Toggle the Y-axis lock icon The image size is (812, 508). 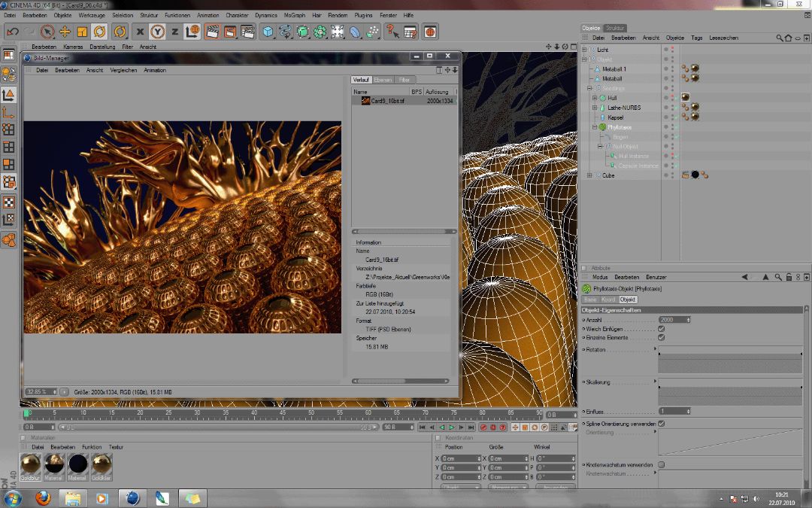pyautogui.click(x=158, y=32)
